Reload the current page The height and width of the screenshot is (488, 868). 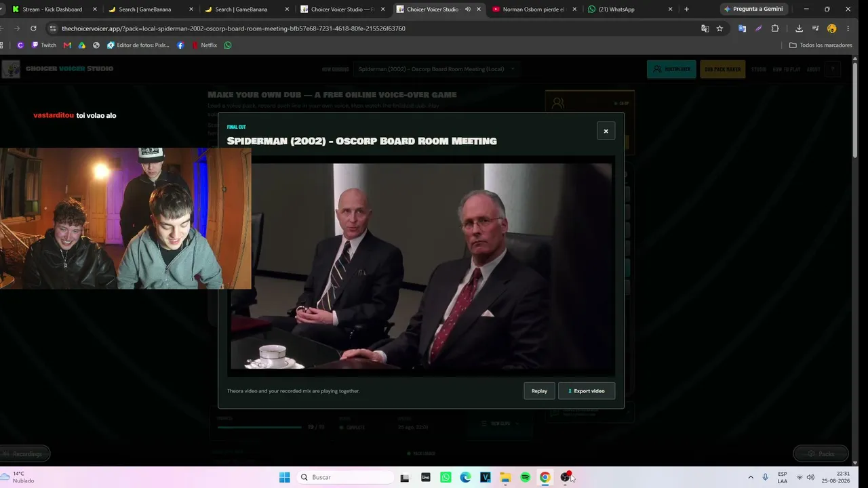(x=33, y=28)
